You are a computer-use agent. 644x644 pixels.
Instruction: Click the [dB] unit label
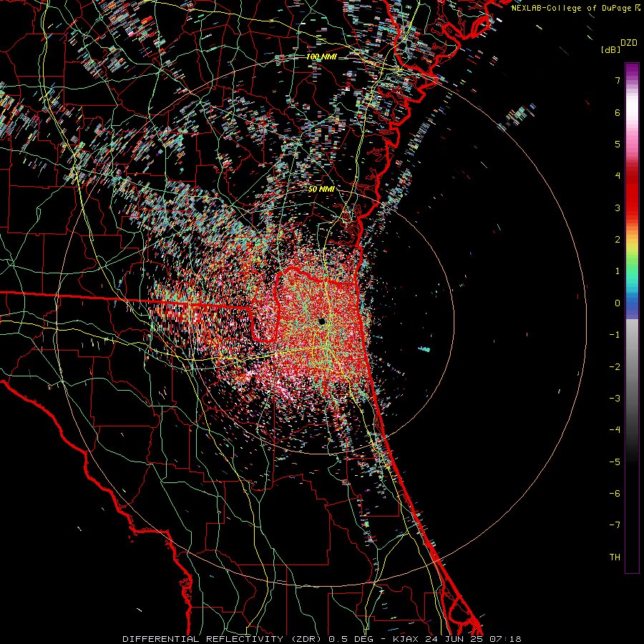610,49
